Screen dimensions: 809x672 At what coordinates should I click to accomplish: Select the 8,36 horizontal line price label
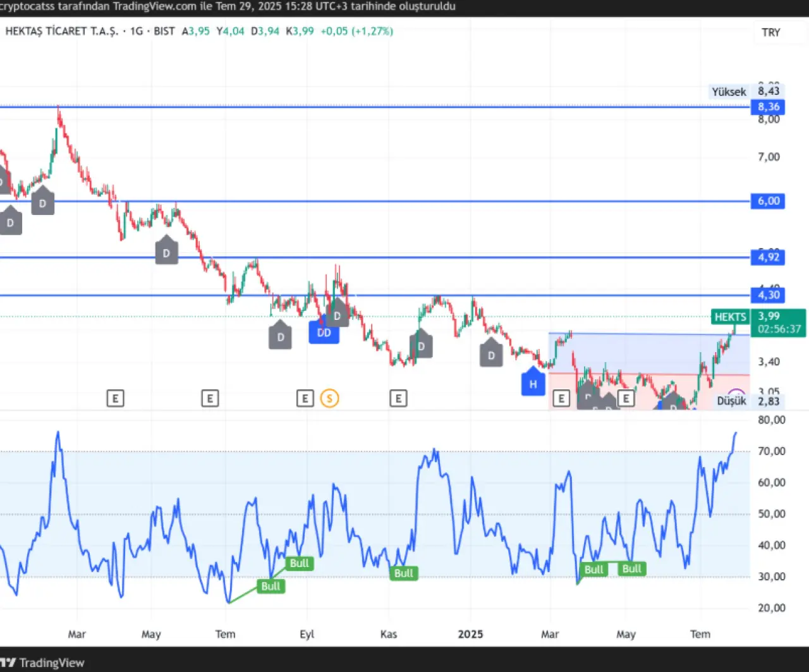click(x=768, y=107)
